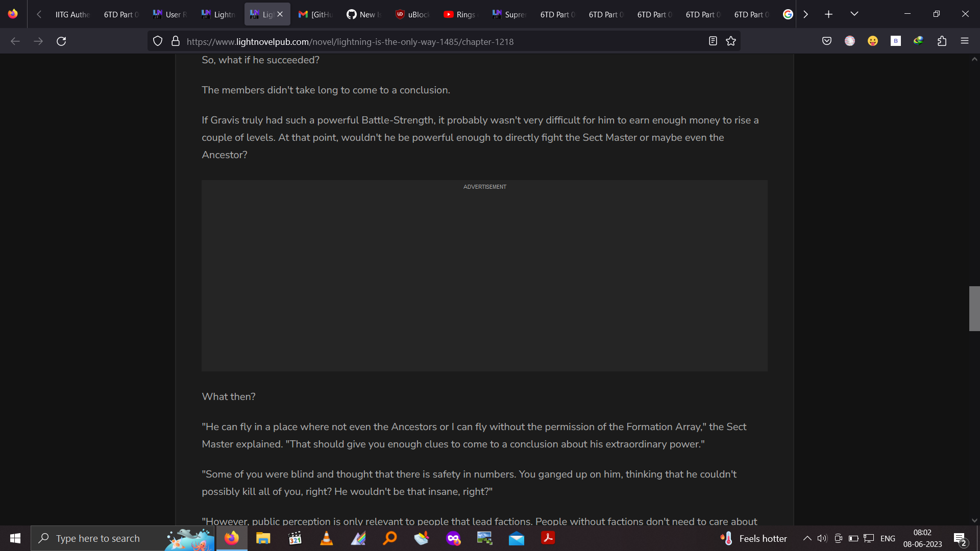This screenshot has height=551, width=980.
Task: Open Firefox application hamburger menu
Action: coord(965,41)
